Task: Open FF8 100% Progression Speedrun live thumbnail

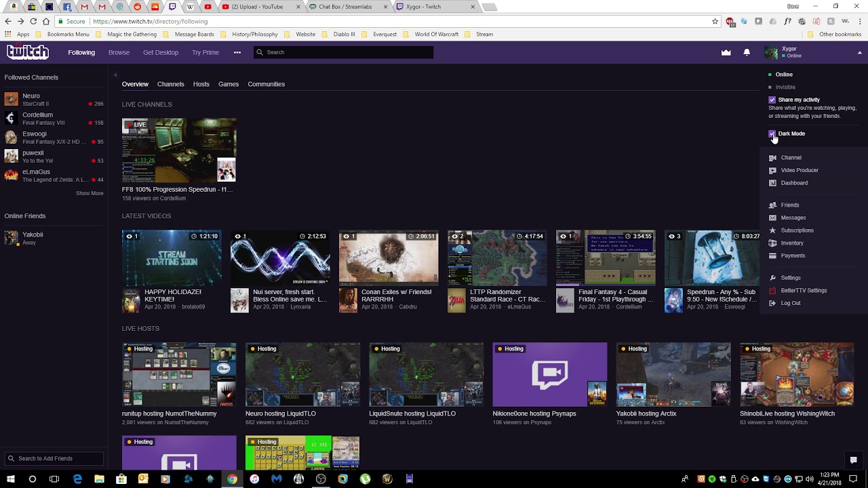Action: point(179,150)
